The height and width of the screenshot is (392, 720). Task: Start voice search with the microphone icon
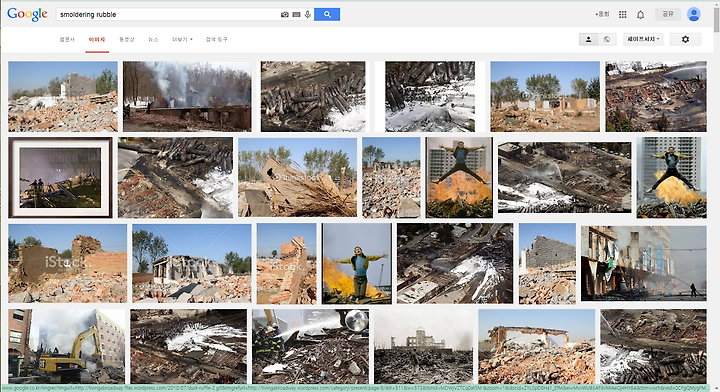308,14
